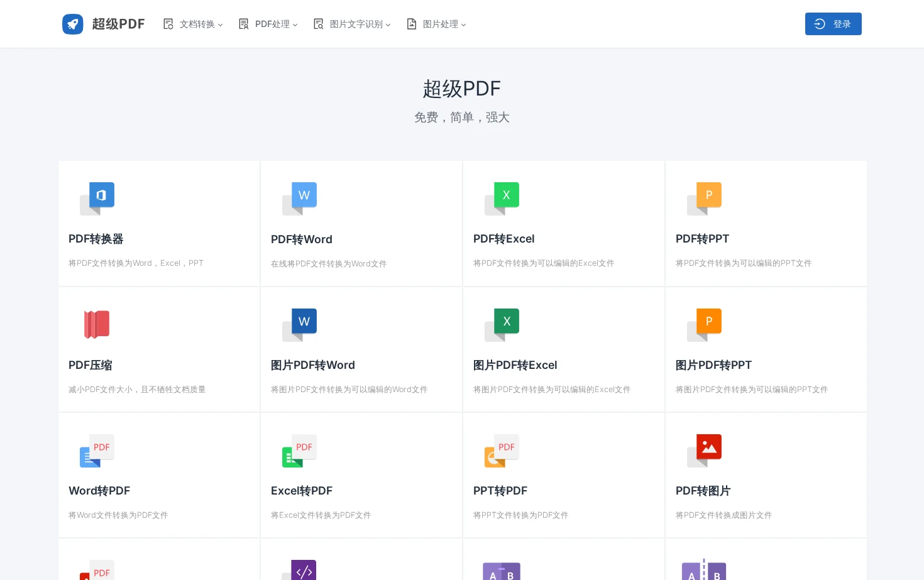
Task: Click the partially visible red PDF icon in bottom row
Action: coord(97,570)
